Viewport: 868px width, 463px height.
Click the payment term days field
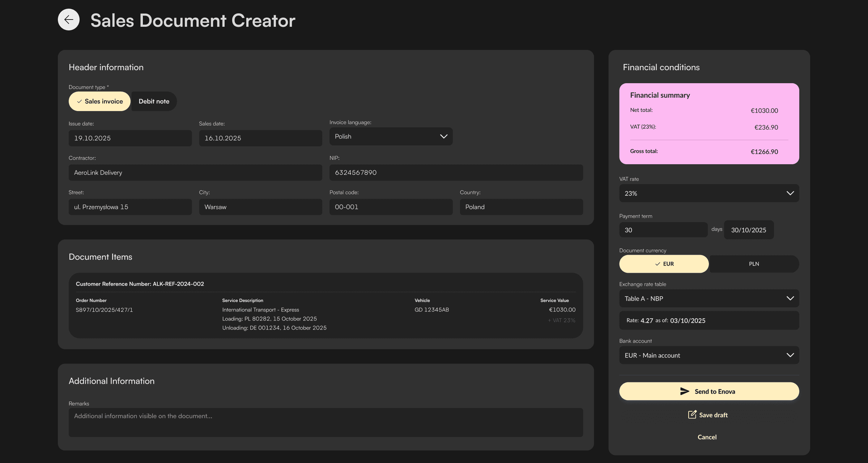[663, 230]
